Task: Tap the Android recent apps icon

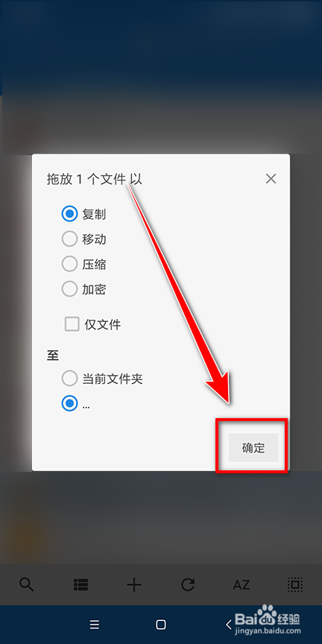Action: tap(95, 625)
